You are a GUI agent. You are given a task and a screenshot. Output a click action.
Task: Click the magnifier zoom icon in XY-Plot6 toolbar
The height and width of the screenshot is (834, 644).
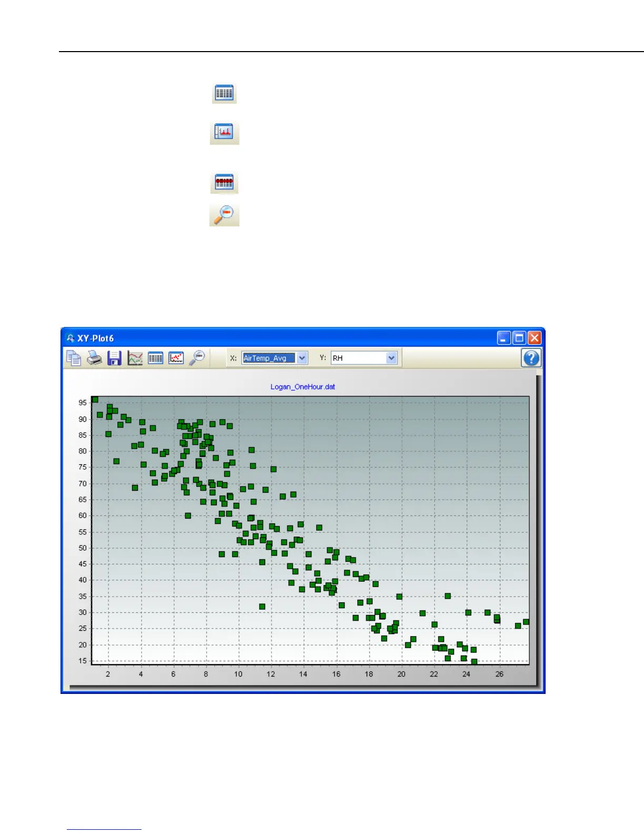(x=197, y=358)
